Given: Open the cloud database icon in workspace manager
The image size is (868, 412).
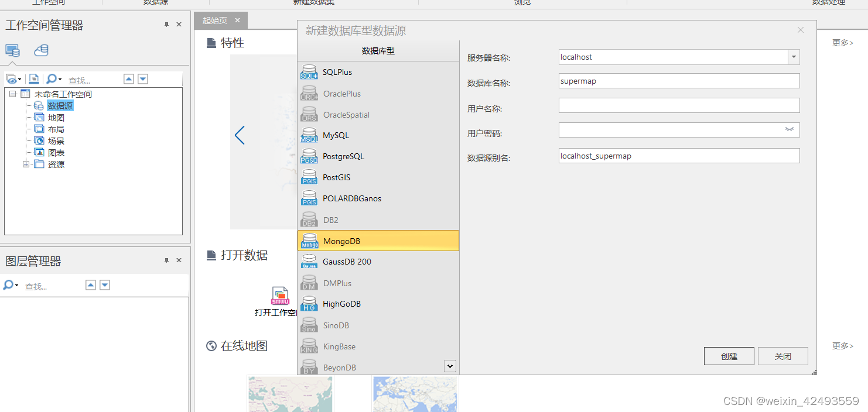Looking at the screenshot, I should 41,50.
